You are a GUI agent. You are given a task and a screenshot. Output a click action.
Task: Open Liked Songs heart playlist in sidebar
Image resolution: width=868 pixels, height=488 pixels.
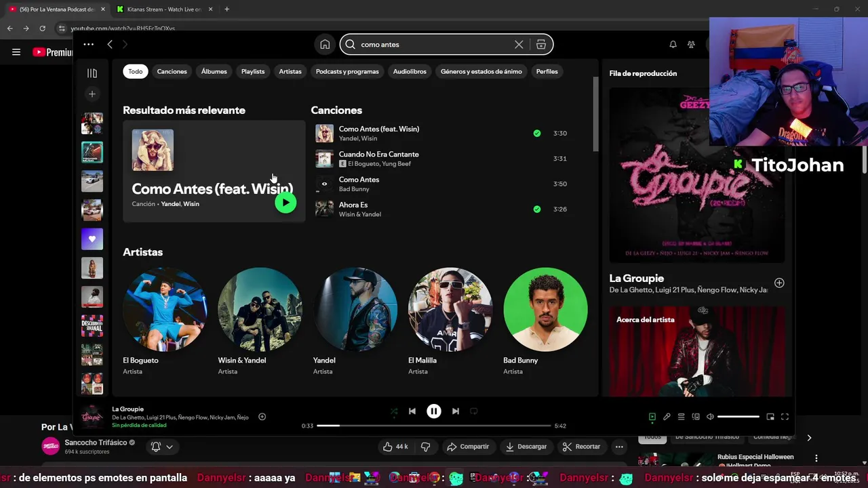click(x=92, y=239)
